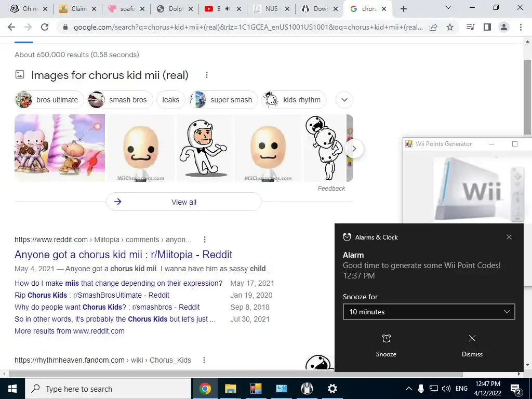Open Chrome media controls icon
Screen dimensions: 532x399
(x=471, y=27)
